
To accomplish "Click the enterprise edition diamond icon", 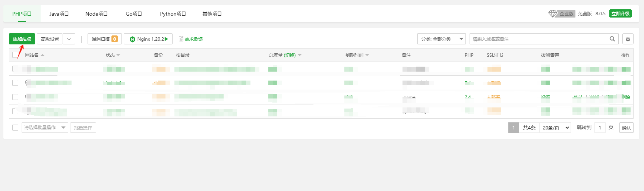I will coord(553,13).
